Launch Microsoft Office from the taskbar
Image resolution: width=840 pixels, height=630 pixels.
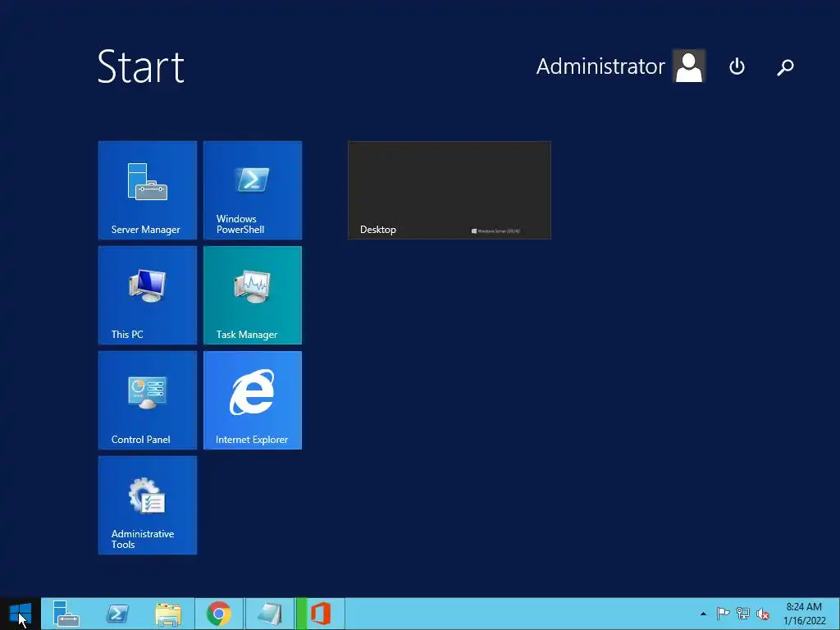(321, 614)
